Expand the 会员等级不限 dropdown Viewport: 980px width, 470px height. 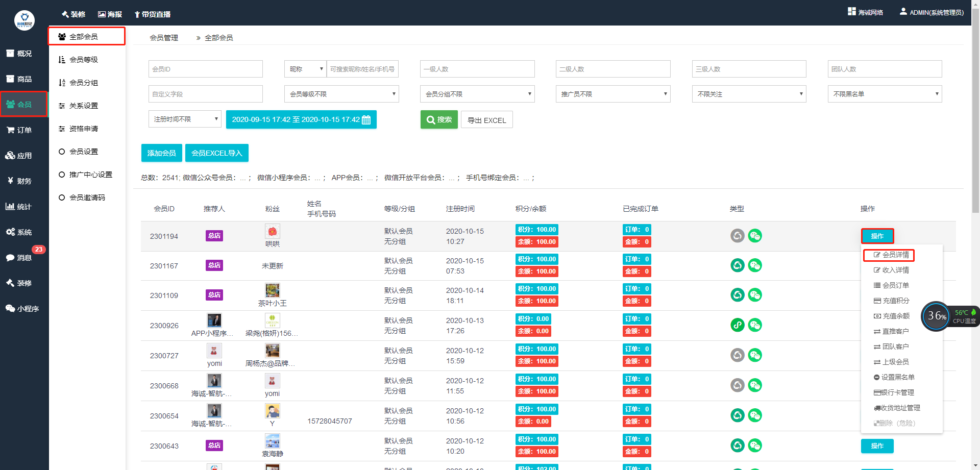[x=341, y=94]
